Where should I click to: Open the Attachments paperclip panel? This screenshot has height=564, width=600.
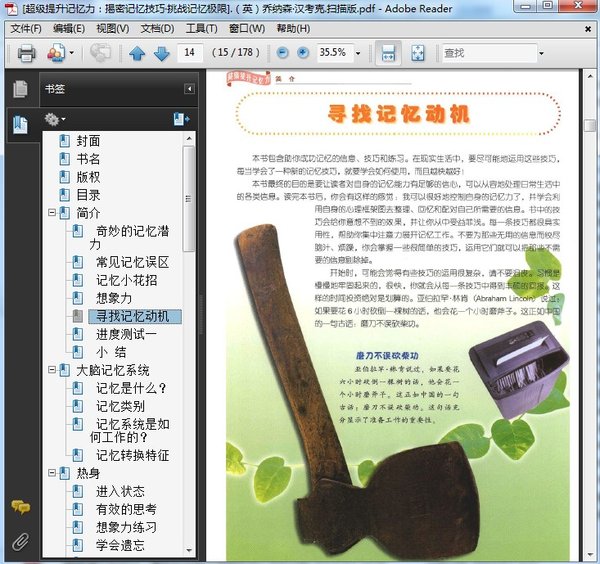point(21,541)
